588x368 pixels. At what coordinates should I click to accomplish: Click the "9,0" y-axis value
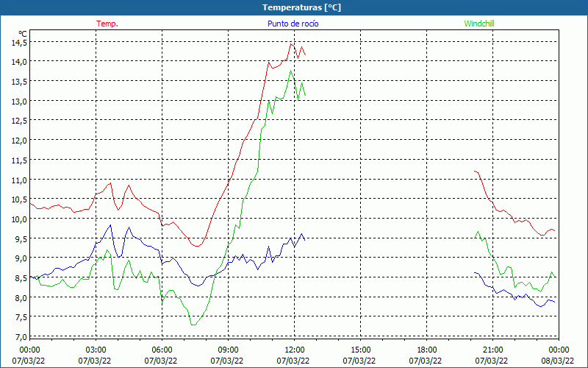click(21, 258)
